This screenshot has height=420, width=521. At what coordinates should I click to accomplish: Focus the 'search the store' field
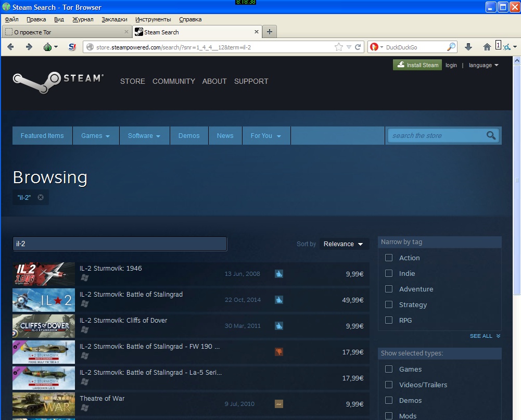(437, 135)
